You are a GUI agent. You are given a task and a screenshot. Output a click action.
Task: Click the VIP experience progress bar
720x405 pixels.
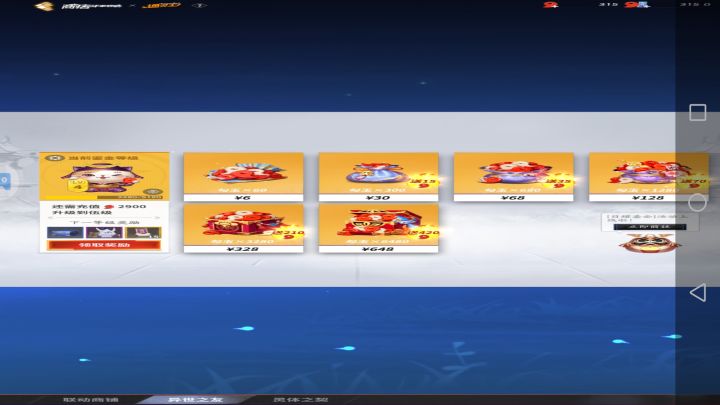(104, 197)
